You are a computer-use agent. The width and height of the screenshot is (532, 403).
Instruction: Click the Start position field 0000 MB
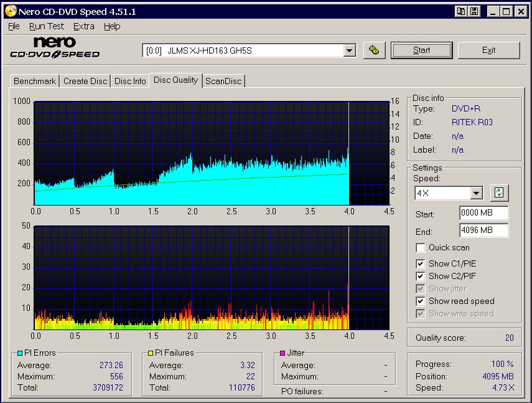point(484,213)
